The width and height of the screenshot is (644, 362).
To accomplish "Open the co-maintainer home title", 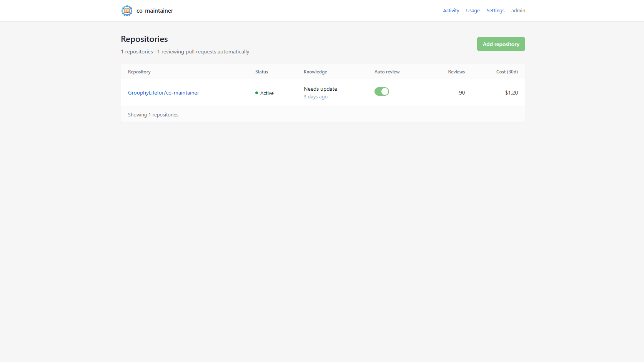I will point(155,11).
